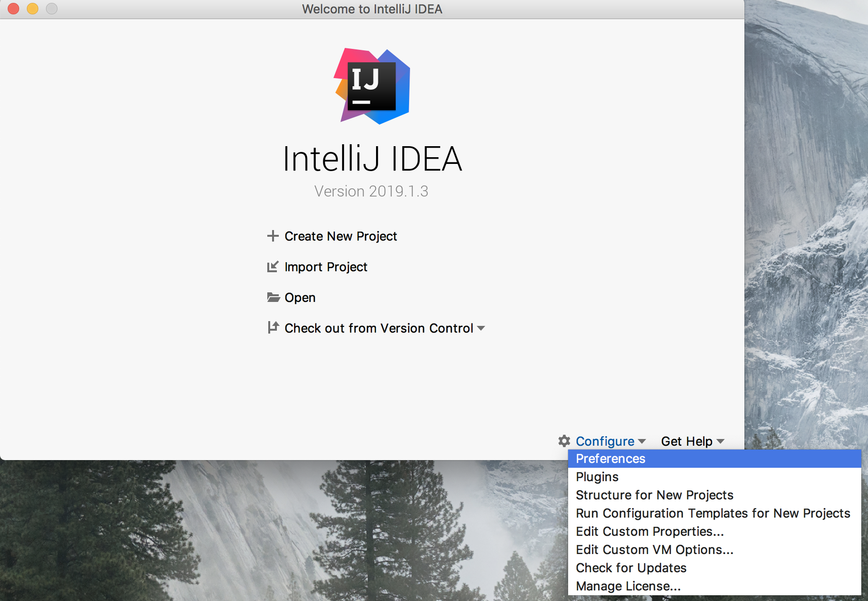Screen dimensions: 868x601
Task: Click the Welcome to IntelliJ IDEA title
Action: pos(372,9)
